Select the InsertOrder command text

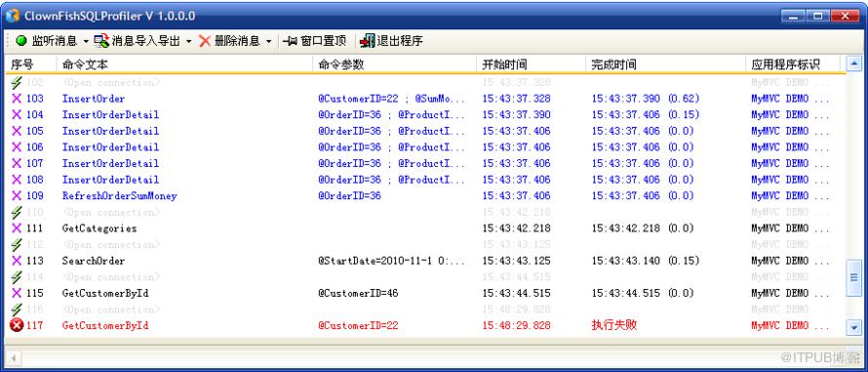(x=94, y=99)
